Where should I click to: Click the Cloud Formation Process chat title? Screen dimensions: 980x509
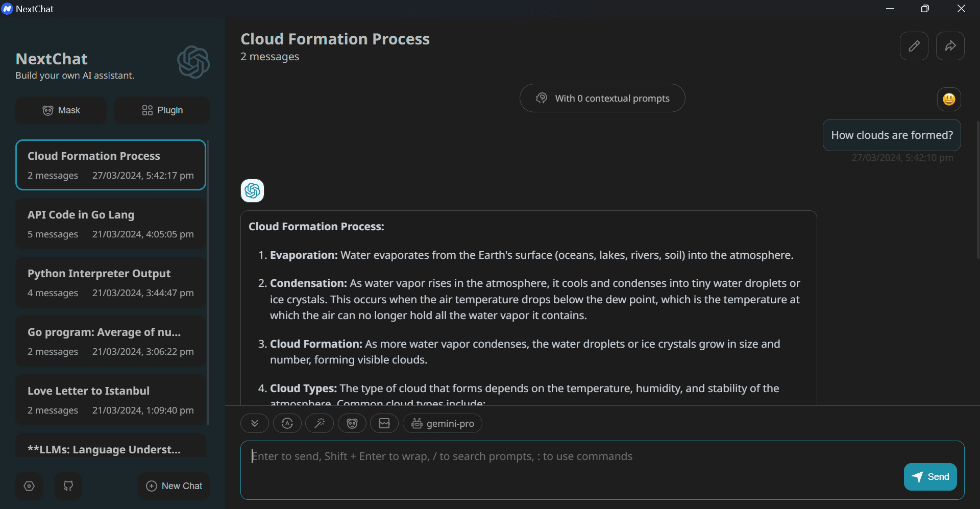point(335,39)
